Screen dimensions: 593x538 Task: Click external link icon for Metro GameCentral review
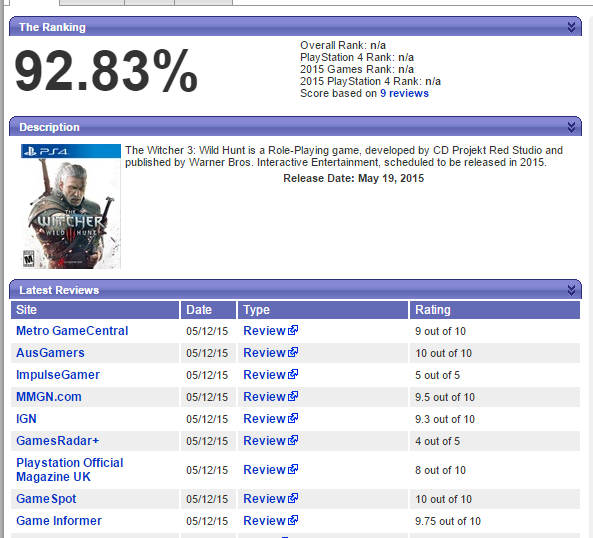293,330
